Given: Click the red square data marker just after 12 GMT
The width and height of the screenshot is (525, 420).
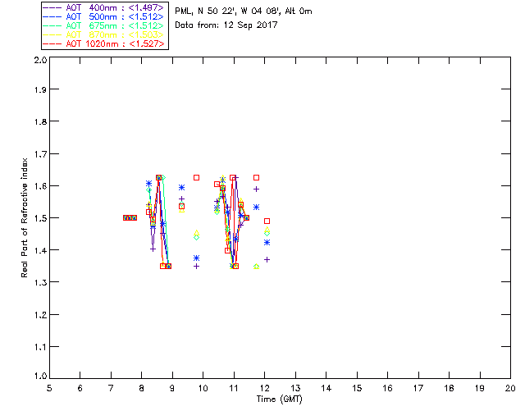Looking at the screenshot, I should click(x=267, y=221).
